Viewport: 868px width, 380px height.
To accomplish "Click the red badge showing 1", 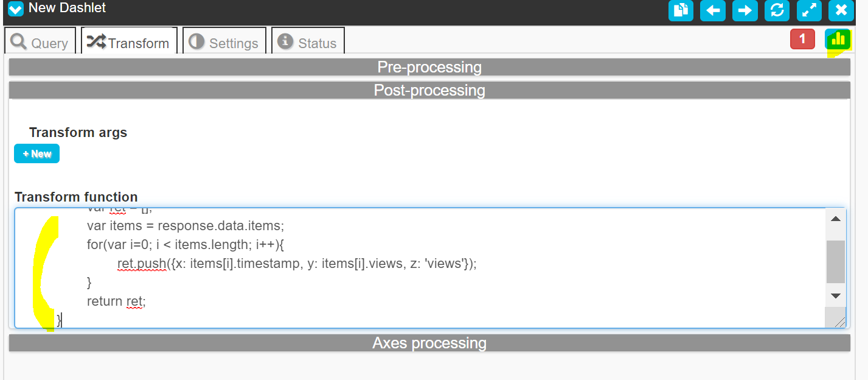I will pos(802,39).
